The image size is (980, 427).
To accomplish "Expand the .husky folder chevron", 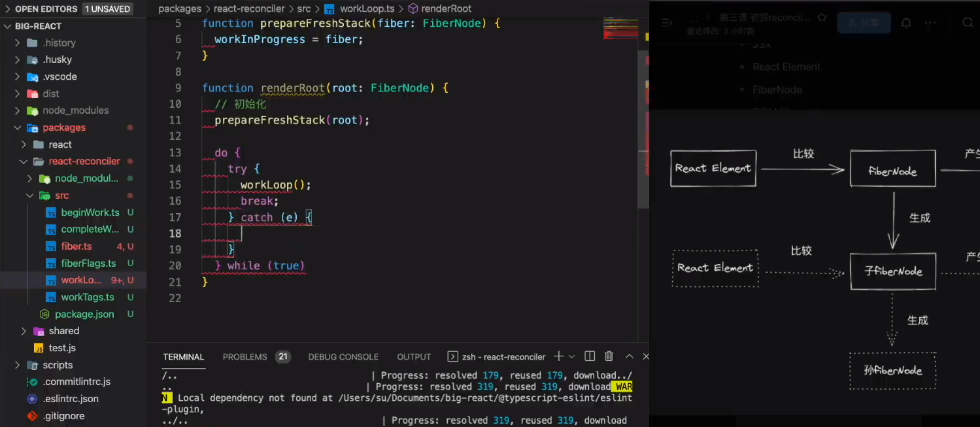I will pyautogui.click(x=17, y=60).
